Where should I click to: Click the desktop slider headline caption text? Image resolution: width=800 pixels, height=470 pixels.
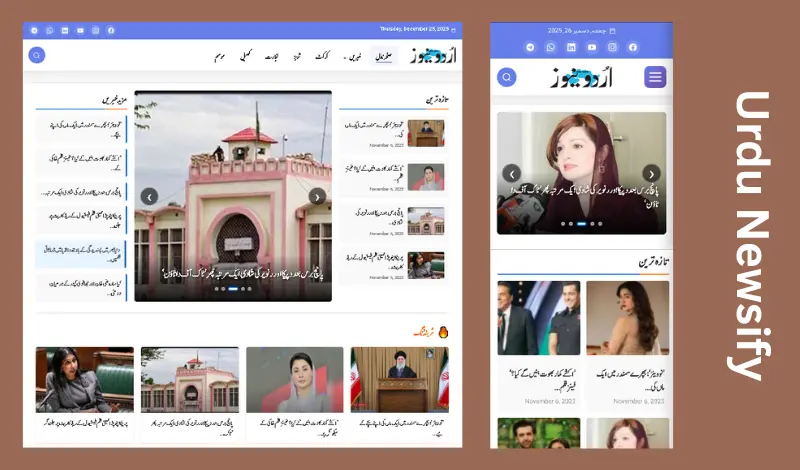(243, 274)
